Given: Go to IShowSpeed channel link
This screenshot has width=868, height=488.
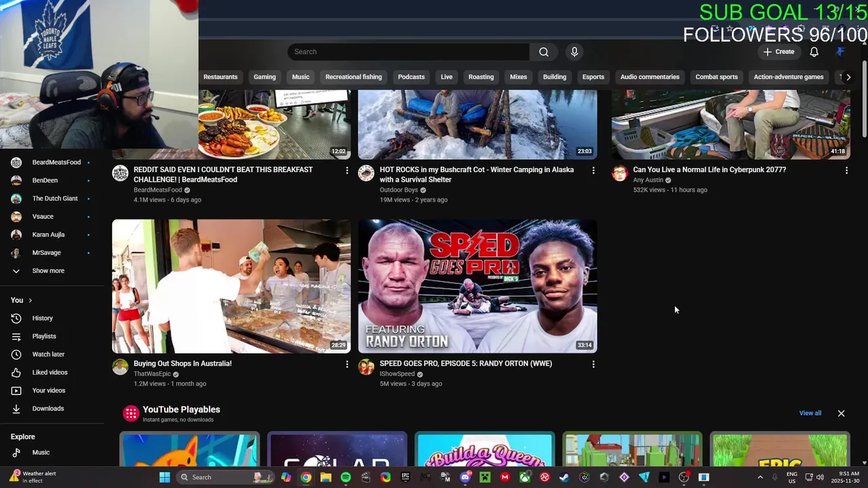Looking at the screenshot, I should pos(397,374).
